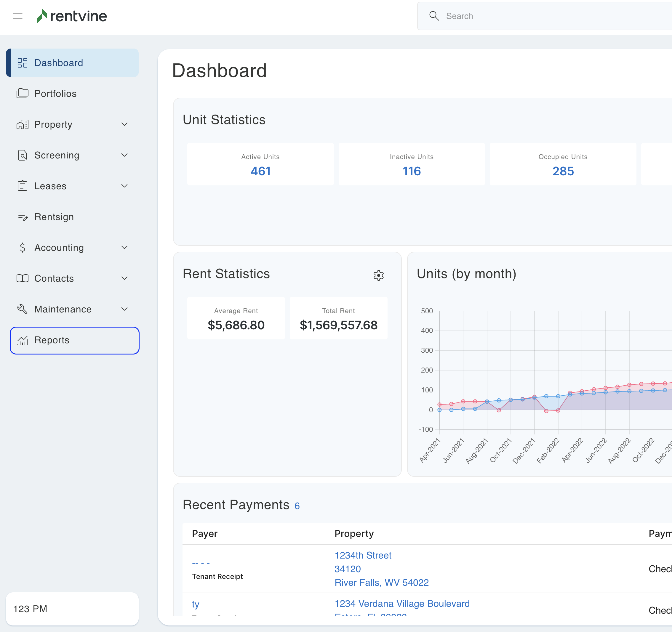This screenshot has height=632, width=672.
Task: Open the 1234th Street property link
Action: tap(363, 555)
